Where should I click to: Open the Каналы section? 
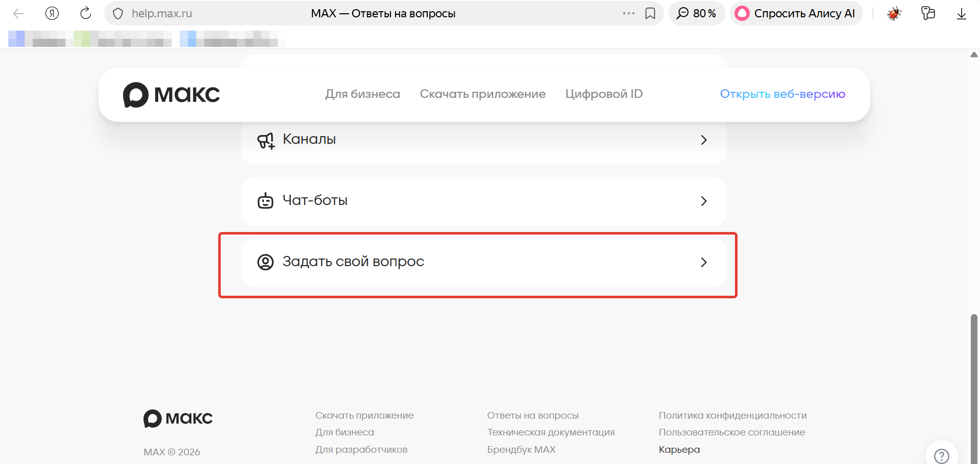click(484, 142)
